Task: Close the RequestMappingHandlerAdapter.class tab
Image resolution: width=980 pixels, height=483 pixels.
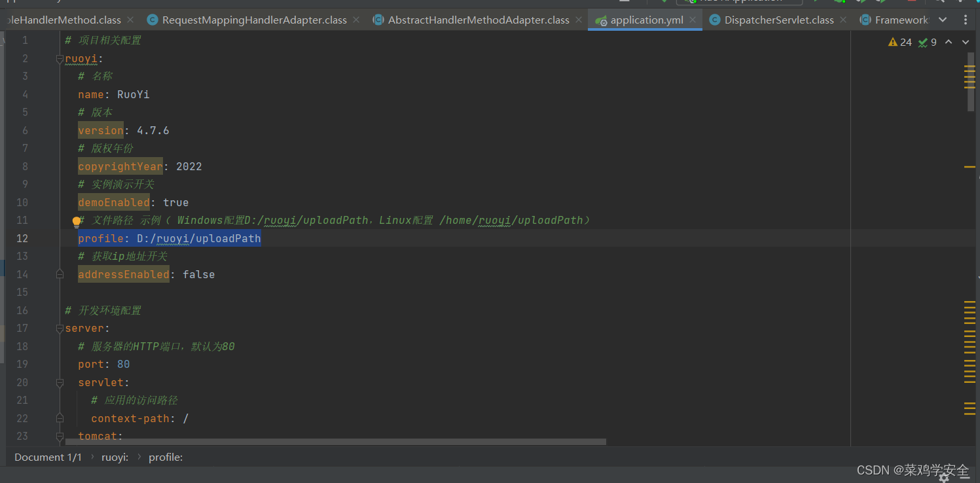Action: point(356,20)
